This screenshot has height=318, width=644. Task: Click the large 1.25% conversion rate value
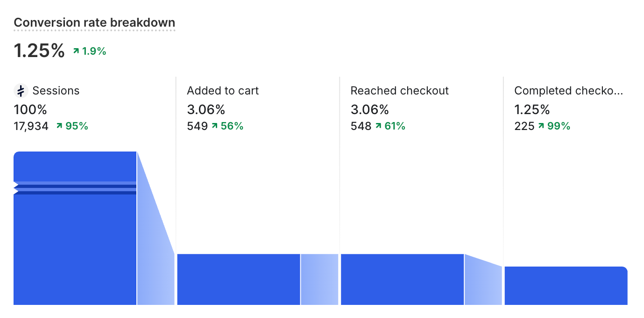tap(39, 51)
